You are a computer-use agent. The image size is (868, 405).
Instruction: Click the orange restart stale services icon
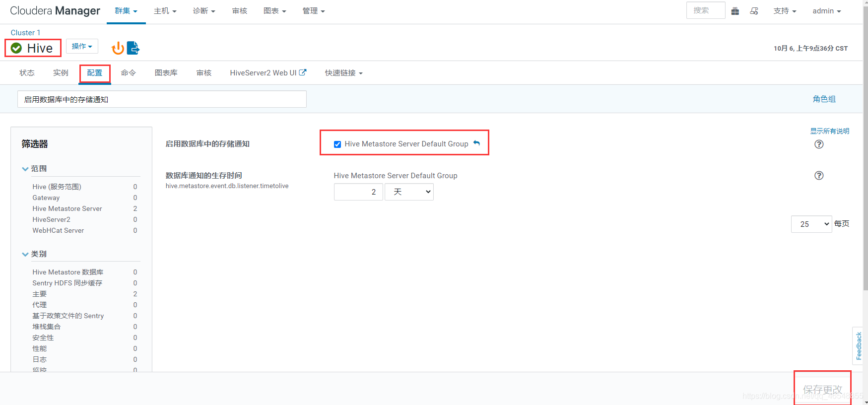118,48
